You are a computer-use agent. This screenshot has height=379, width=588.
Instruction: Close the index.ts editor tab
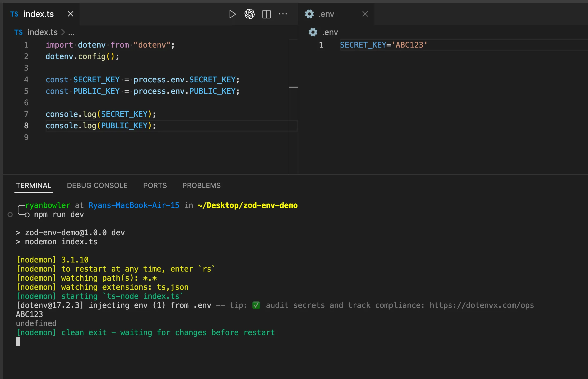coord(70,14)
